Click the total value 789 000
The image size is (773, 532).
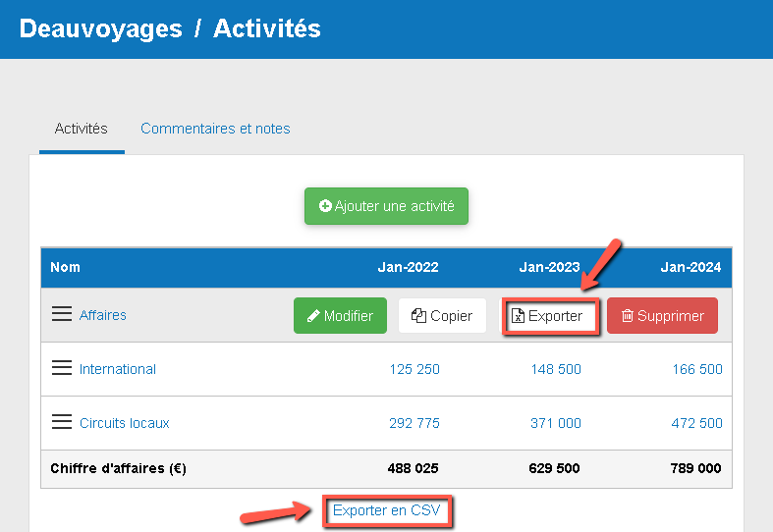coord(695,468)
